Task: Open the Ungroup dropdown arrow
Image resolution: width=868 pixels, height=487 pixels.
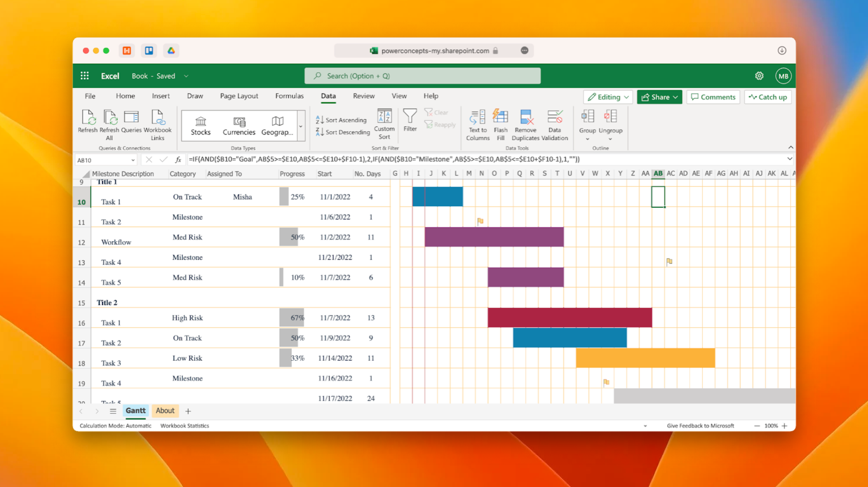Action: tap(610, 140)
